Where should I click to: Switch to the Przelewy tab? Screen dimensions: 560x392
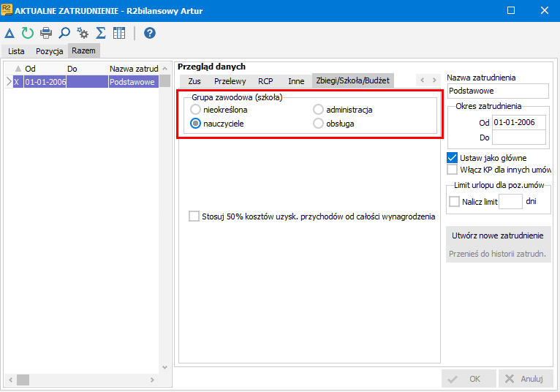pos(230,81)
